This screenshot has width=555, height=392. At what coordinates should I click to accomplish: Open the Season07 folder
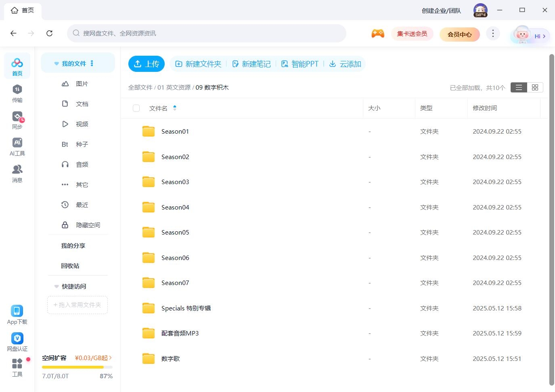pyautogui.click(x=175, y=283)
